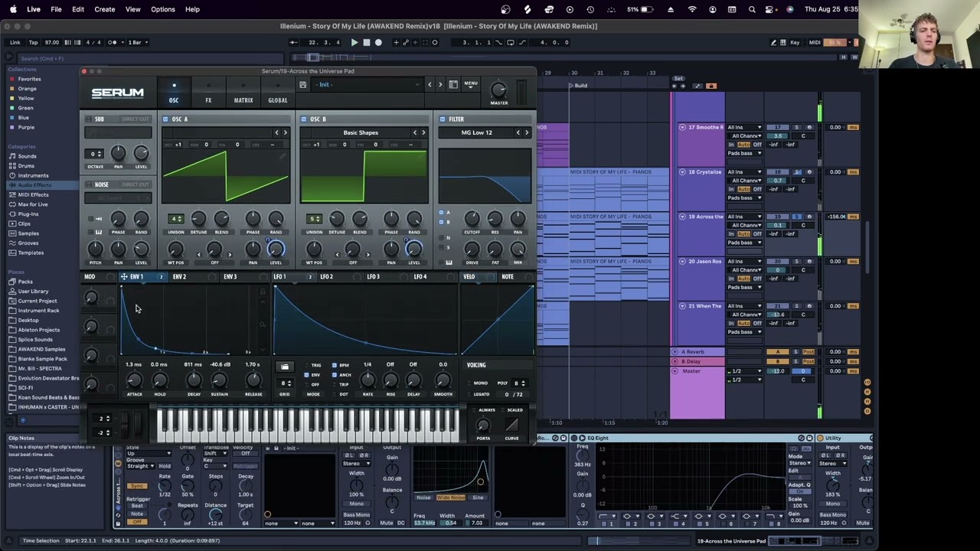Screen dimensions: 980x551
Task: Open the Init preset name dropdown
Action: pos(368,84)
